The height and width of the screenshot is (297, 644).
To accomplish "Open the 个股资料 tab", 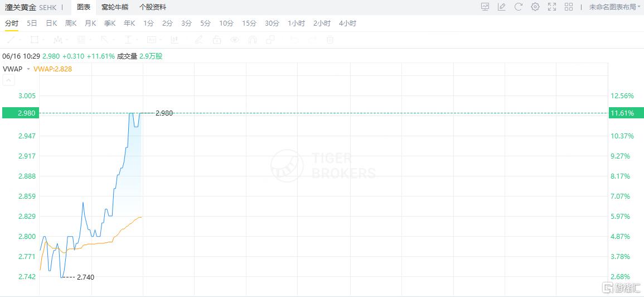I will point(153,7).
